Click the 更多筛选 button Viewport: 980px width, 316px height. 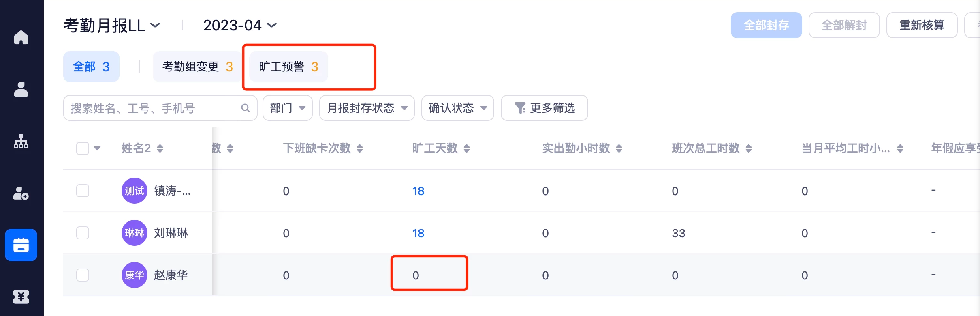click(544, 108)
